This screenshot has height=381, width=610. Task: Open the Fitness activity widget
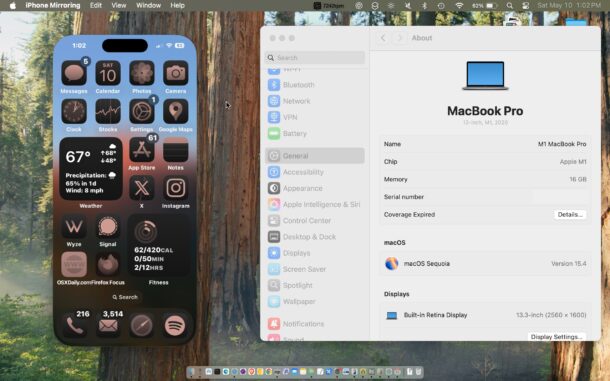159,246
